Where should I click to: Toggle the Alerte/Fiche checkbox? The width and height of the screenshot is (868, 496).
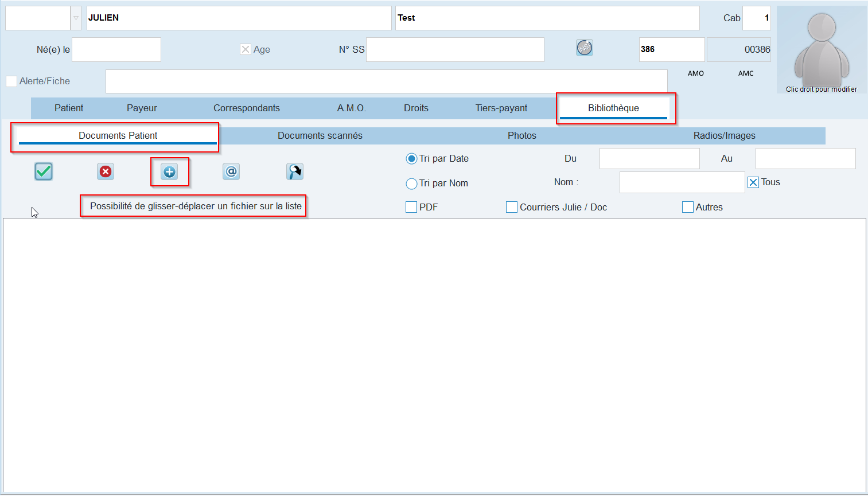[11, 81]
